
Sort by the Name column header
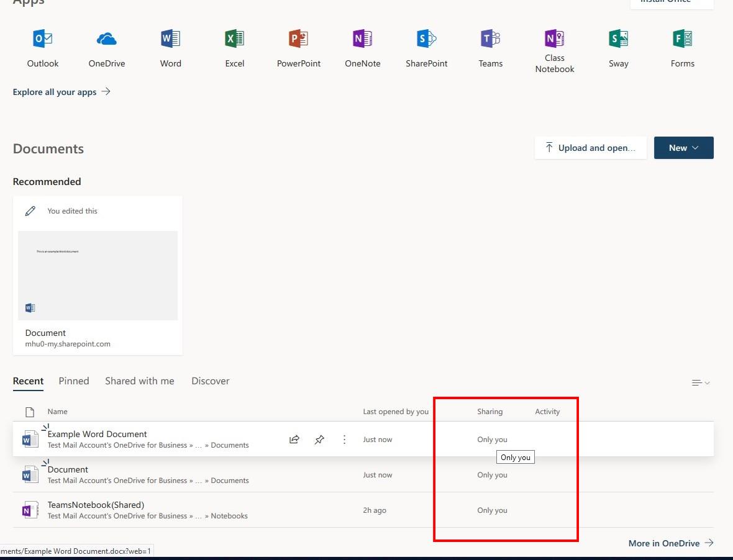point(58,412)
